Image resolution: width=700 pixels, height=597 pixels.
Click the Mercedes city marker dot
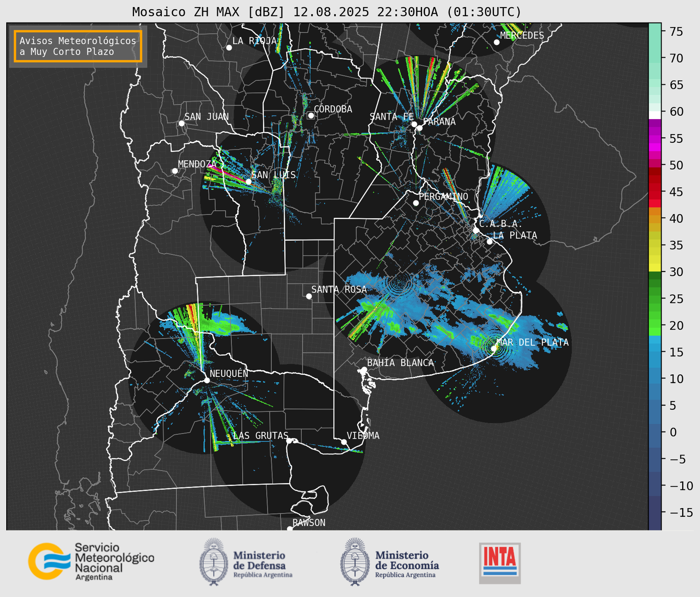(497, 42)
